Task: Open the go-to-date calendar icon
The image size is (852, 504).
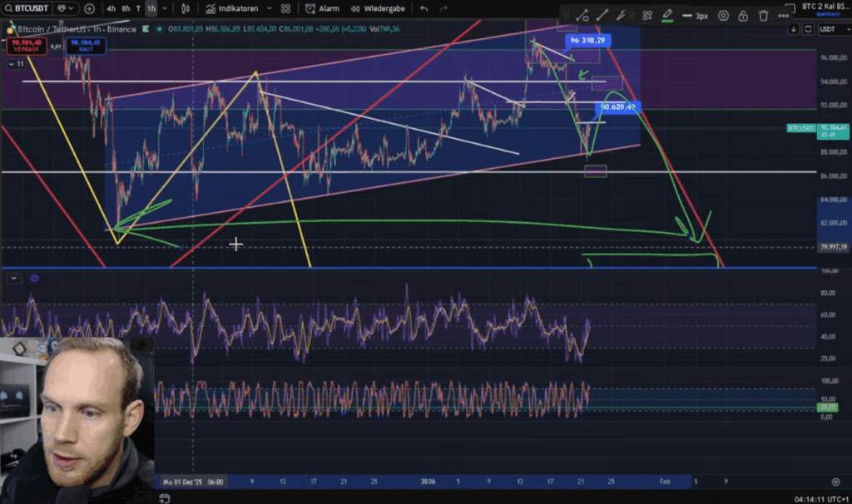Action: [x=164, y=497]
